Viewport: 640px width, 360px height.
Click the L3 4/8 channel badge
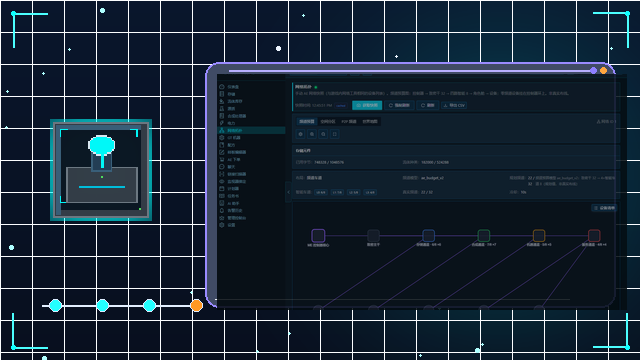[x=370, y=192]
